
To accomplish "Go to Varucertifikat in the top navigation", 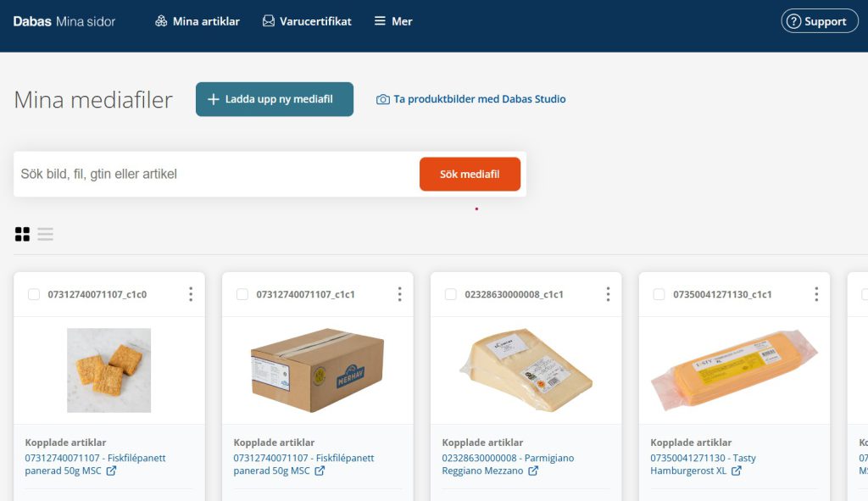I will [x=307, y=21].
